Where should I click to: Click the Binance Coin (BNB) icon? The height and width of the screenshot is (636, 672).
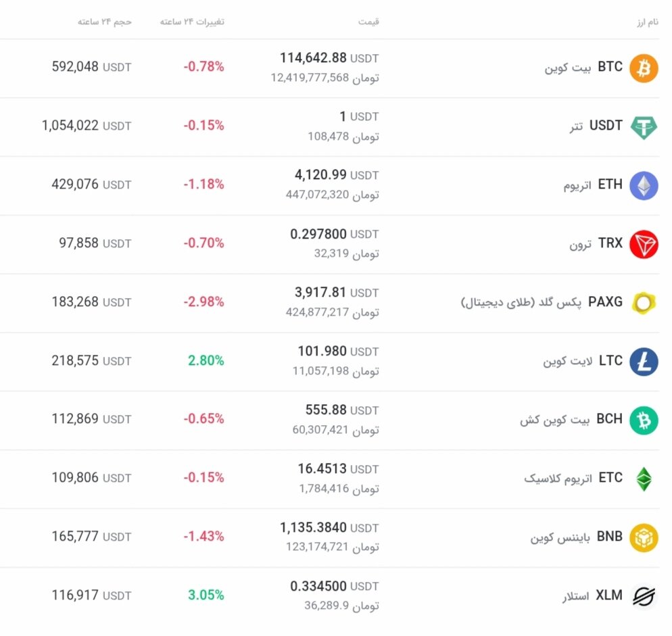click(x=643, y=537)
